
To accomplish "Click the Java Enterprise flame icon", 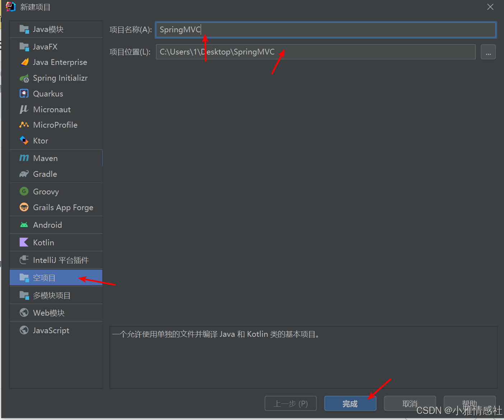I will click(24, 62).
